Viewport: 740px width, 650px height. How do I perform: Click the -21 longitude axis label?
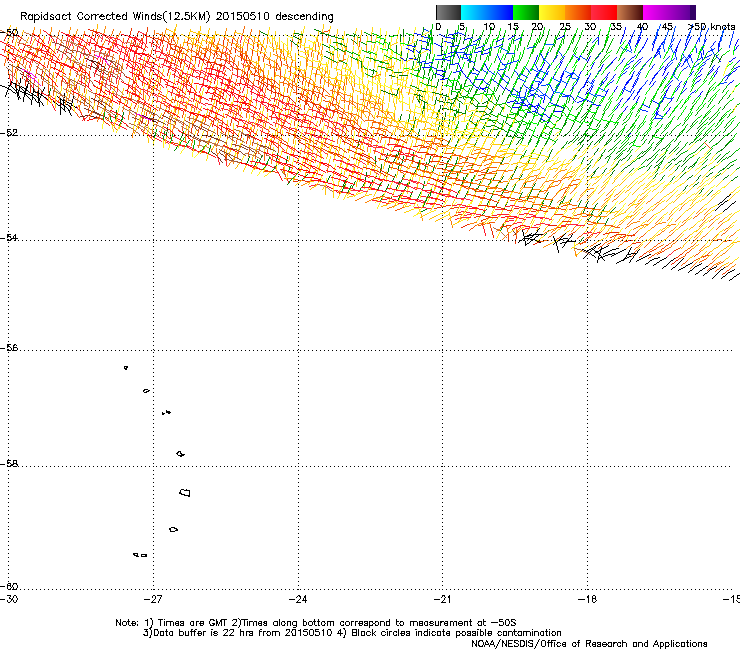442,599
